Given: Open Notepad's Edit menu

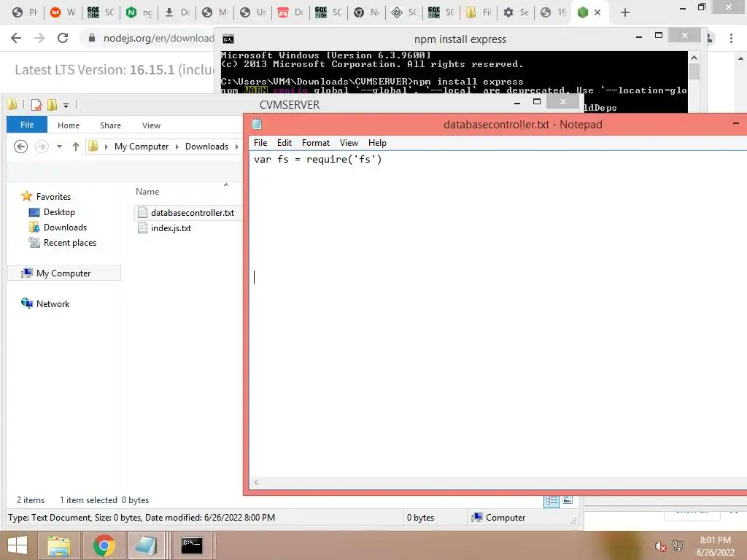Looking at the screenshot, I should pyautogui.click(x=285, y=143).
